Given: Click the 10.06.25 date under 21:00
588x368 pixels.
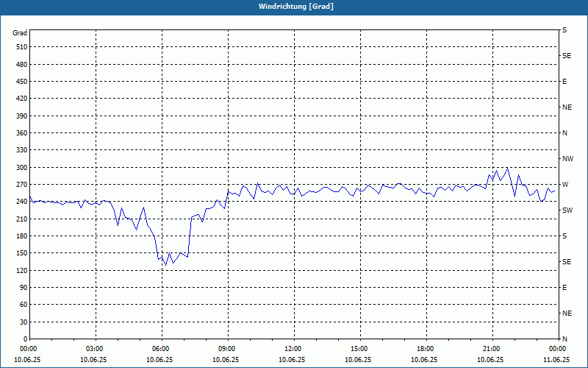Looking at the screenshot, I should coord(490,359).
